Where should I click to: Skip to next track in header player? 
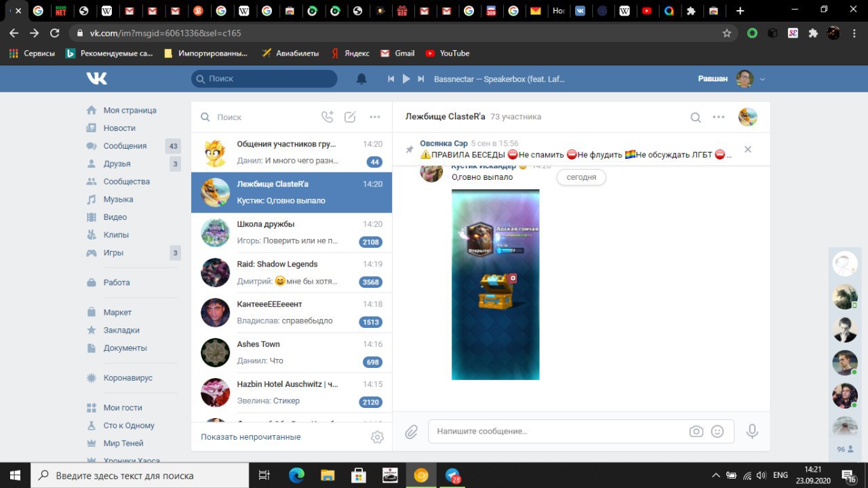point(421,79)
